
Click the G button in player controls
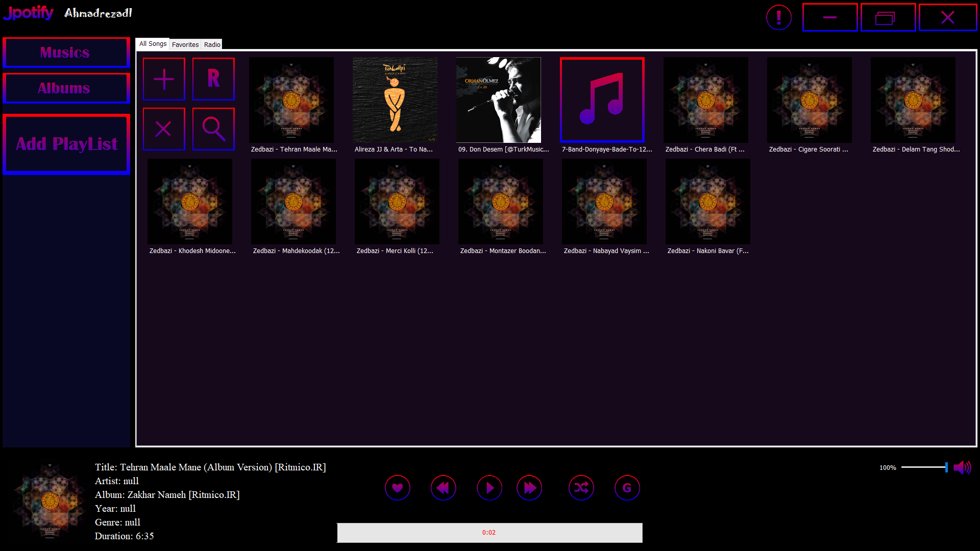[x=627, y=488]
